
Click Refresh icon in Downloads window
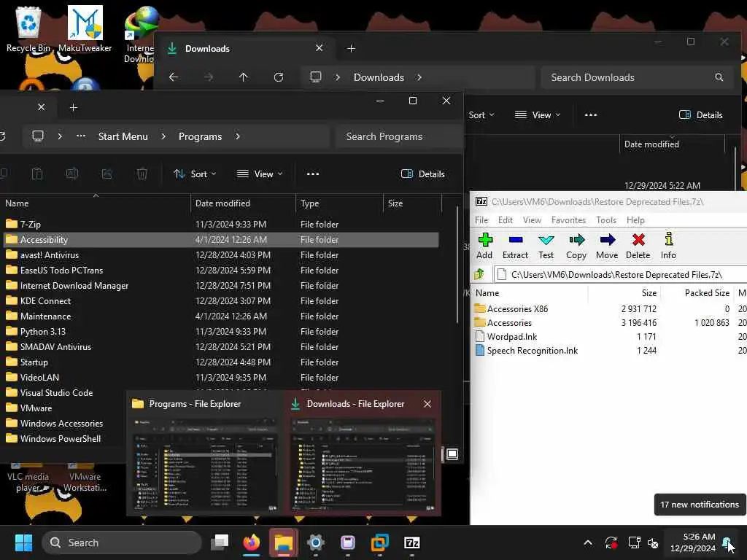point(279,77)
